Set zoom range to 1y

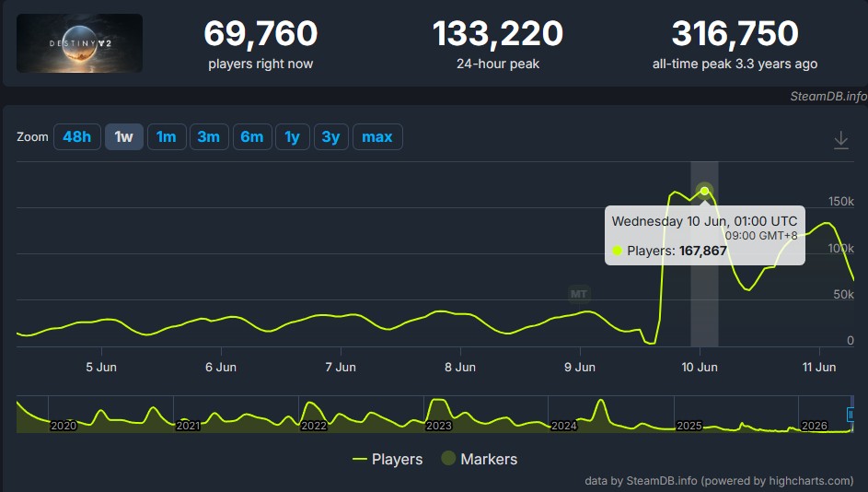[x=293, y=137]
